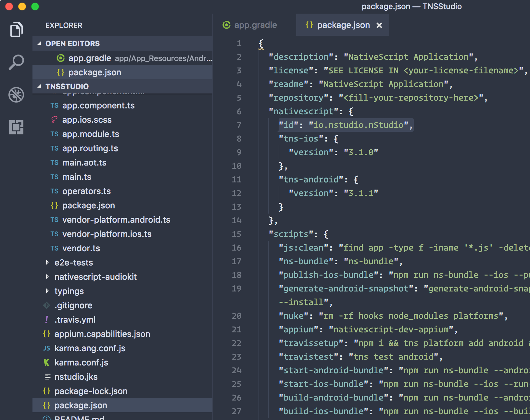Place cursor on tns-ios version "3.1.0"

pos(361,152)
